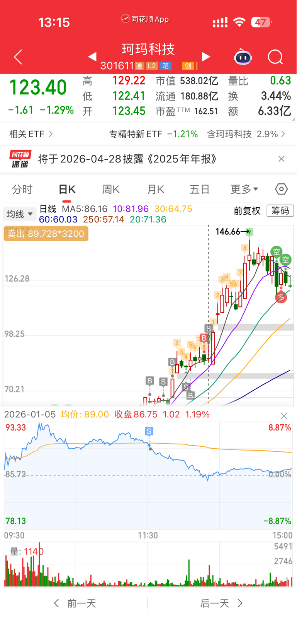Go to 前一天 previous day
The height and width of the screenshot is (644, 297).
(x=75, y=603)
